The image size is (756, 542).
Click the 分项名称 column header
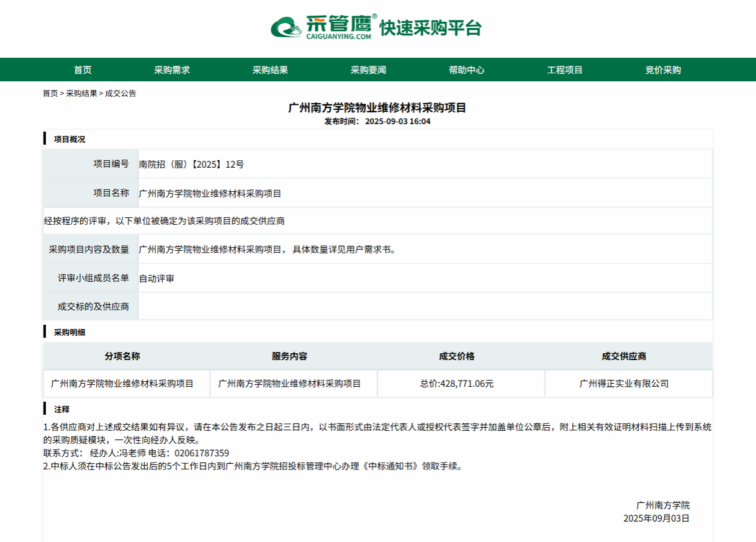[x=122, y=356]
